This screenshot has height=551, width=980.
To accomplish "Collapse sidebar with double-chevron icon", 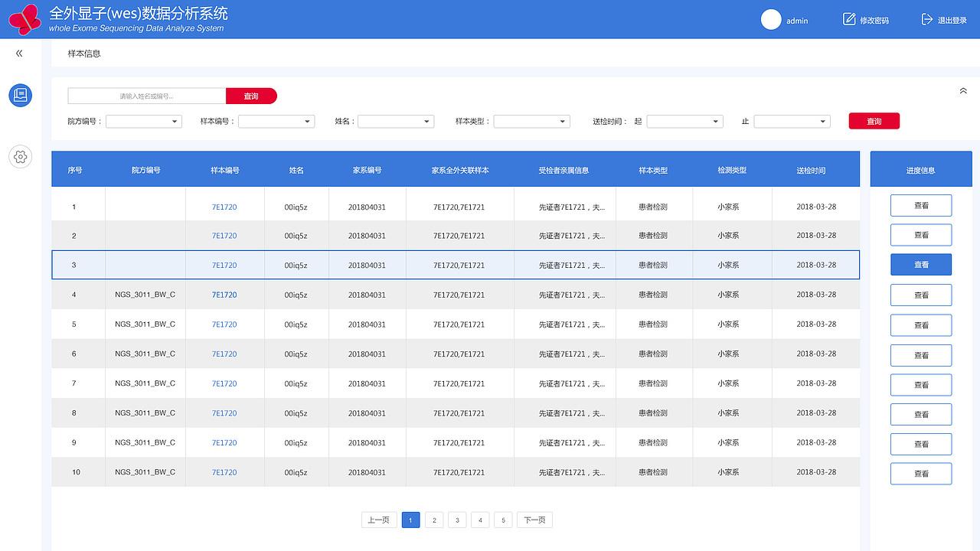I will [19, 54].
